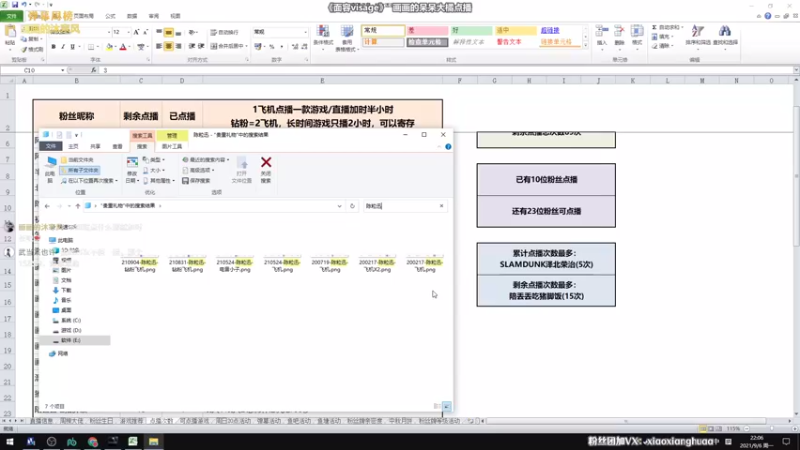Click Explorer Up arrow
The image size is (800, 450).
pyautogui.click(x=78, y=206)
